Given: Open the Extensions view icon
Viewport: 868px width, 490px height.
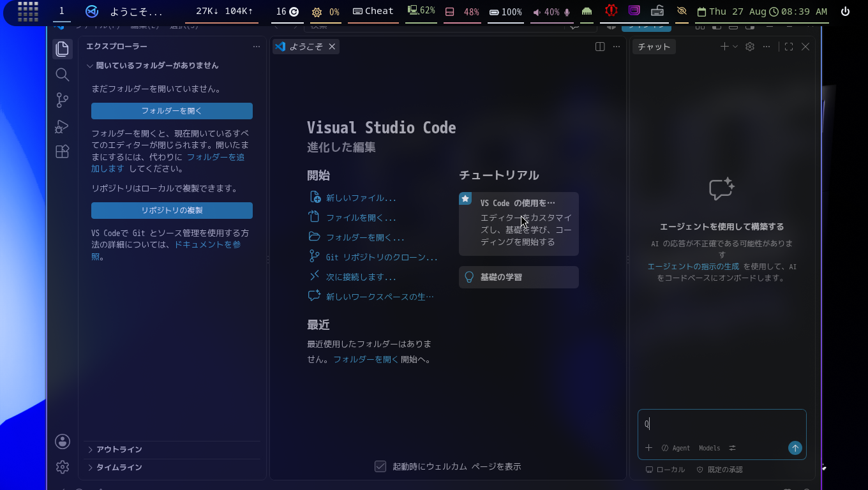Looking at the screenshot, I should pyautogui.click(x=62, y=152).
